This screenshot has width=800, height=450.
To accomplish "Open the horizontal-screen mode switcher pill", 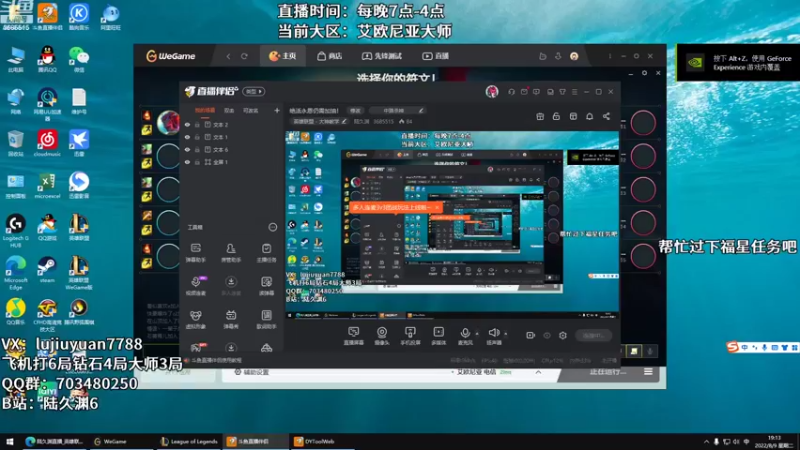I will (254, 91).
